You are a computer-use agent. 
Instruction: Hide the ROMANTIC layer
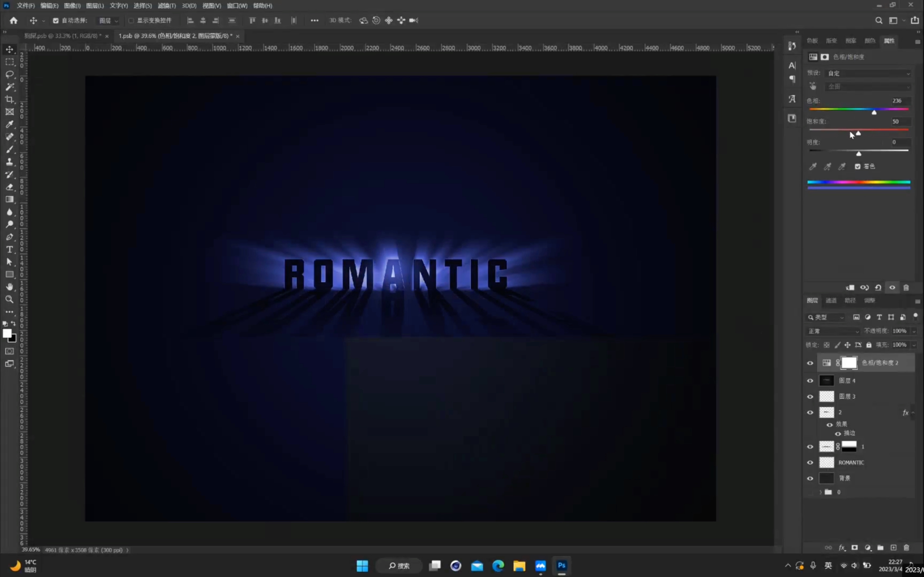pos(810,462)
